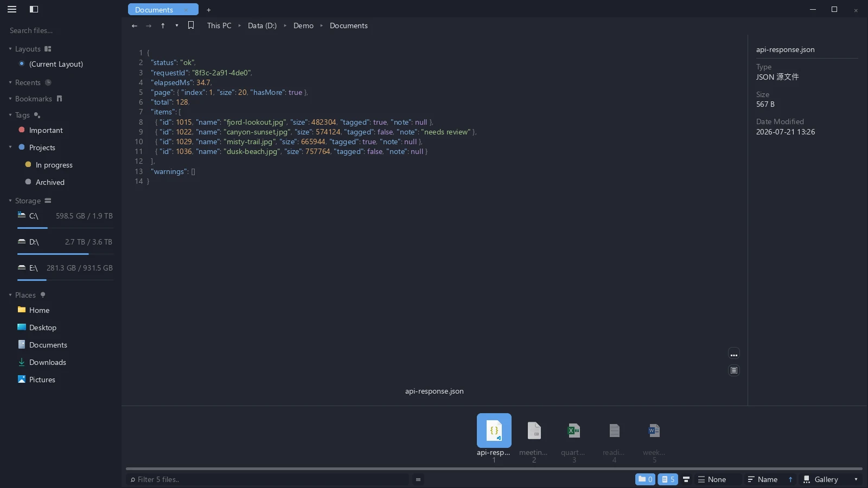Collapse the Tags section
Image resolution: width=868 pixels, height=488 pixels.
(x=10, y=115)
